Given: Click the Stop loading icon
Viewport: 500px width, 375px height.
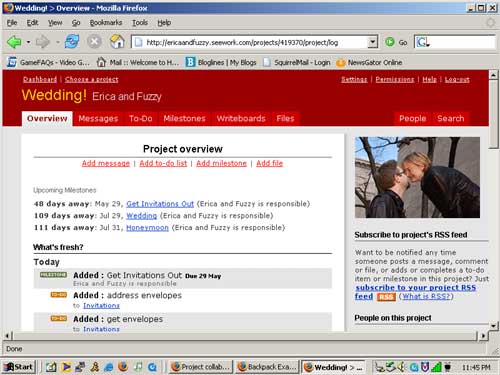Looking at the screenshot, I should pos(94,42).
